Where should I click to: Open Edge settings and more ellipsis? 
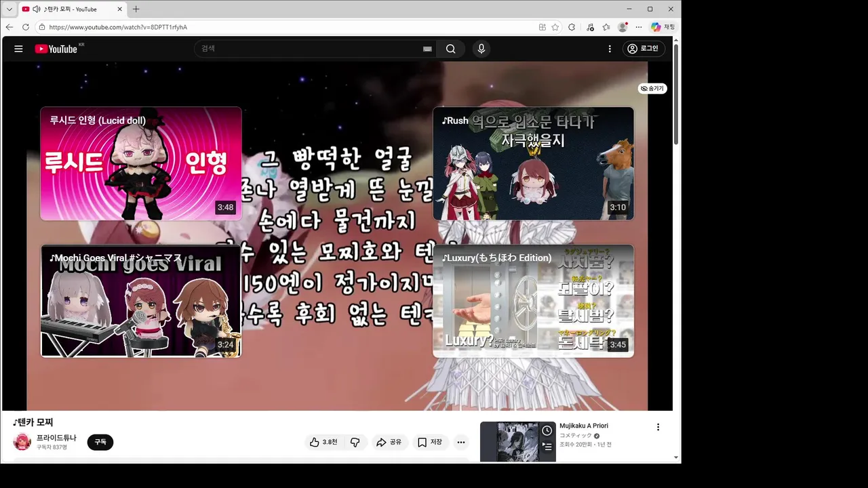point(639,27)
